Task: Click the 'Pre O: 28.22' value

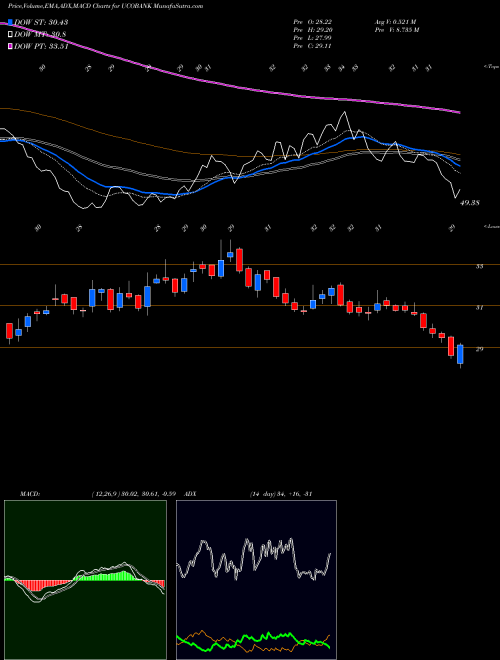Action: 312,21
